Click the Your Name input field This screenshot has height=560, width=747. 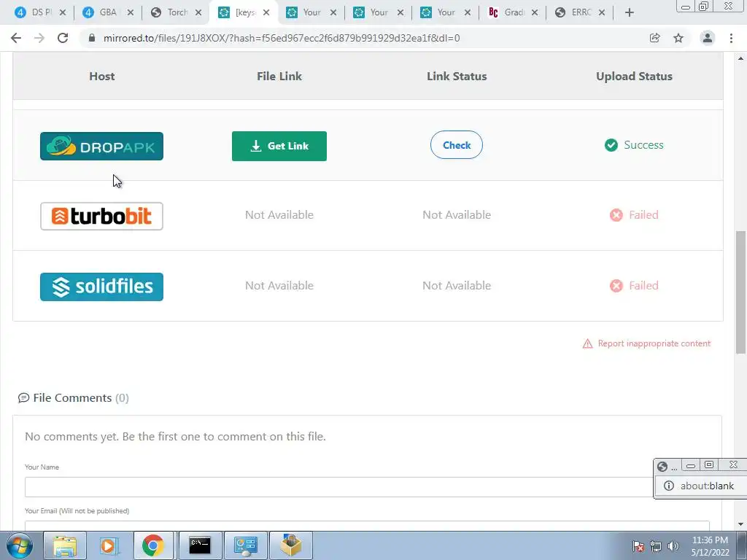click(339, 487)
